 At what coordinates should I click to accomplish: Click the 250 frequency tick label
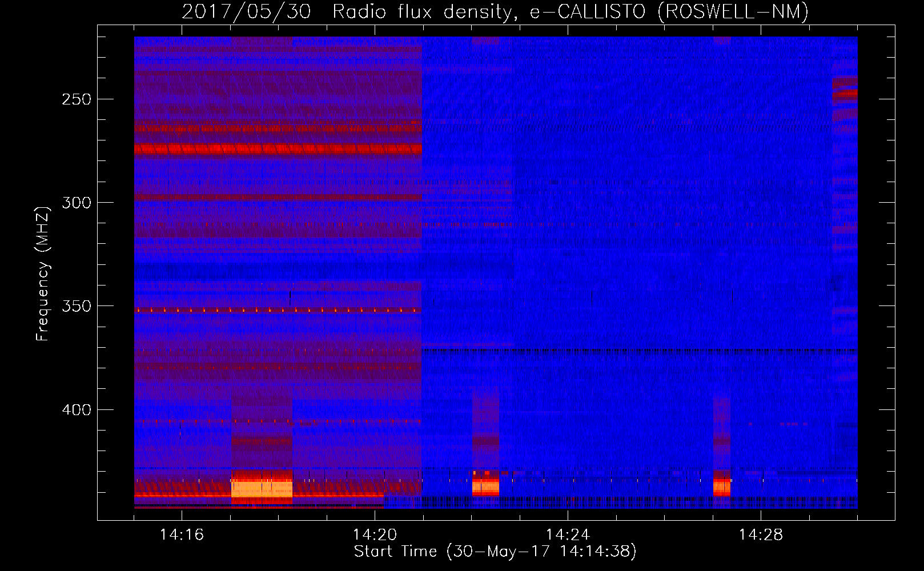click(x=77, y=99)
